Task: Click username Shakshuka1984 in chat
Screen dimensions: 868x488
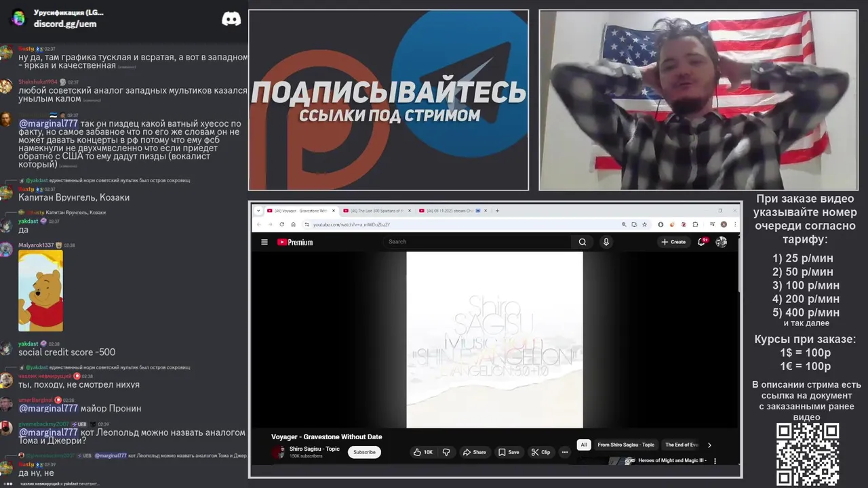Action: [39, 82]
